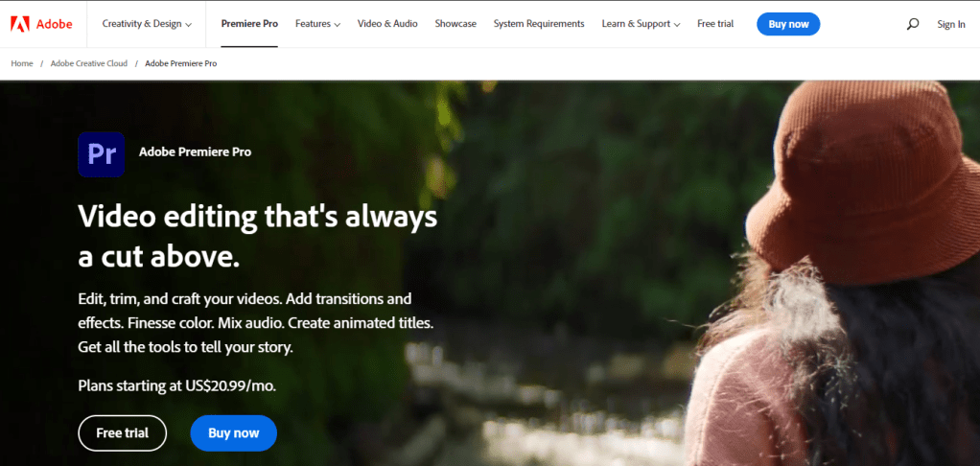Viewport: 980px width, 466px height.
Task: Expand the Features menu chevron
Action: [338, 25]
